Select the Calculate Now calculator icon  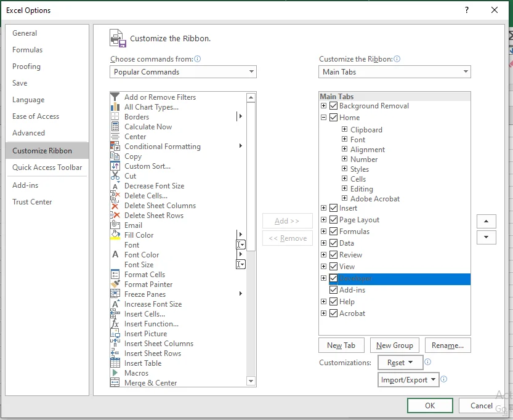(115, 127)
